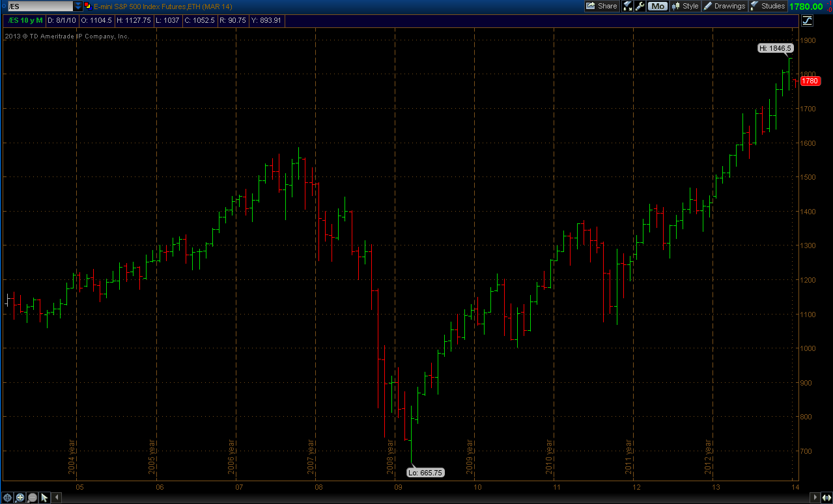Click the 2005 year vertical marker label
The width and height of the screenshot is (833, 504).
click(152, 456)
